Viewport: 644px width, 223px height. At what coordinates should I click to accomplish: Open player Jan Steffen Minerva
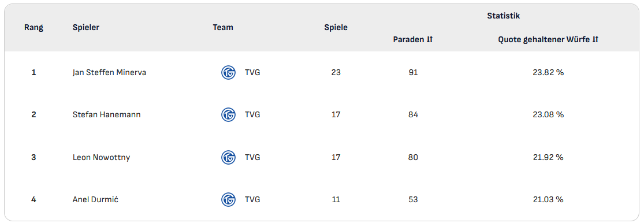(x=109, y=73)
